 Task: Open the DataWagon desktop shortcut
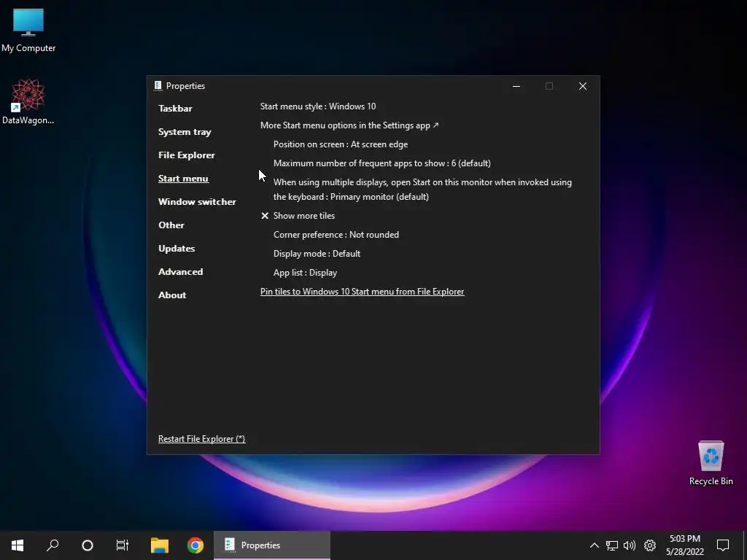tap(28, 101)
